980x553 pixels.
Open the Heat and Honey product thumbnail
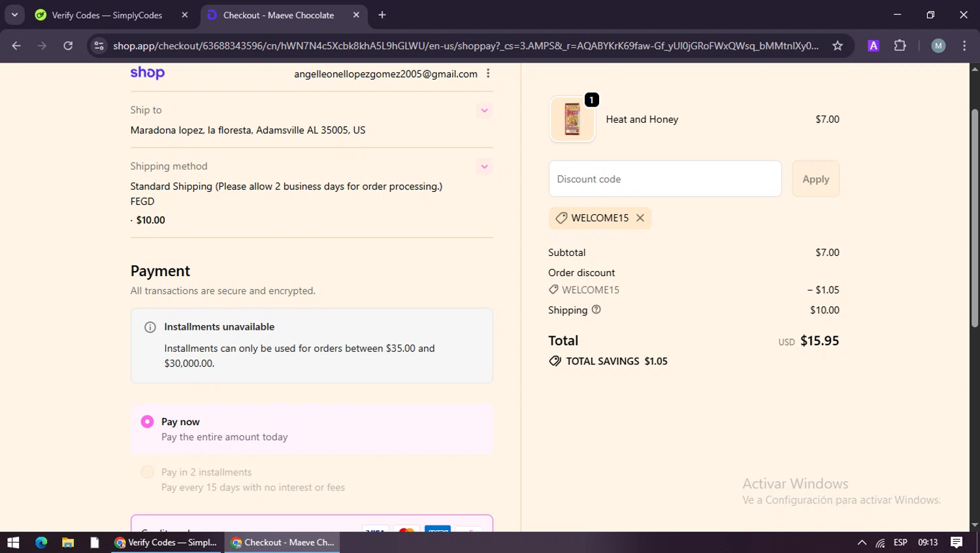coord(572,119)
